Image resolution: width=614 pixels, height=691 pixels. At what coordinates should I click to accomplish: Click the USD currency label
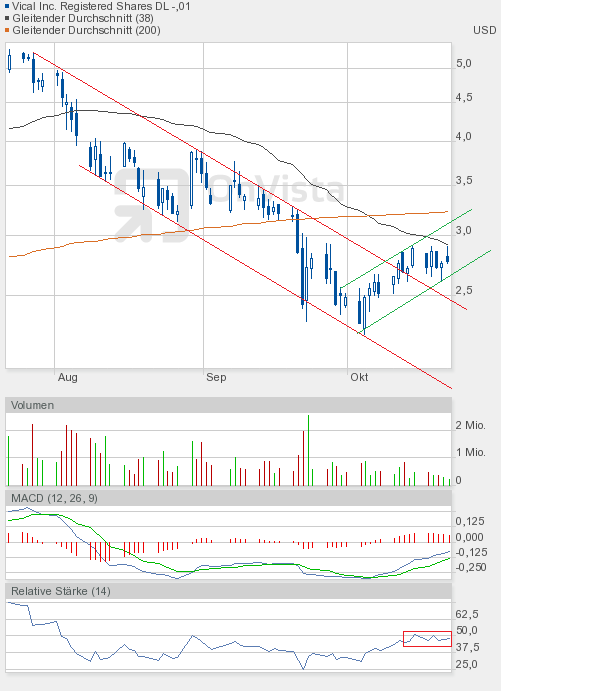484,30
